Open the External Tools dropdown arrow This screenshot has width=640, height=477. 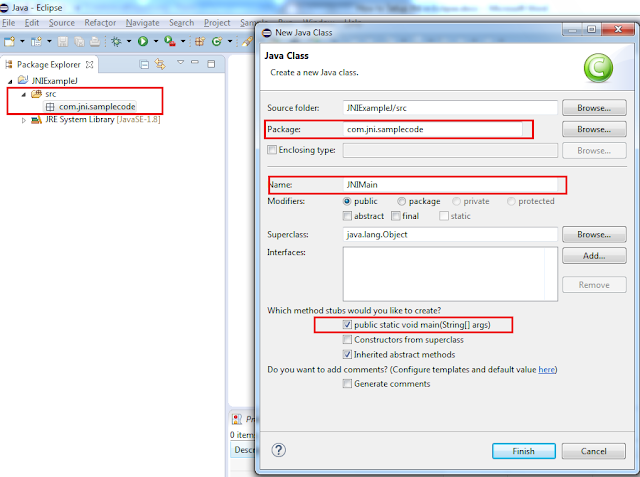[x=183, y=41]
